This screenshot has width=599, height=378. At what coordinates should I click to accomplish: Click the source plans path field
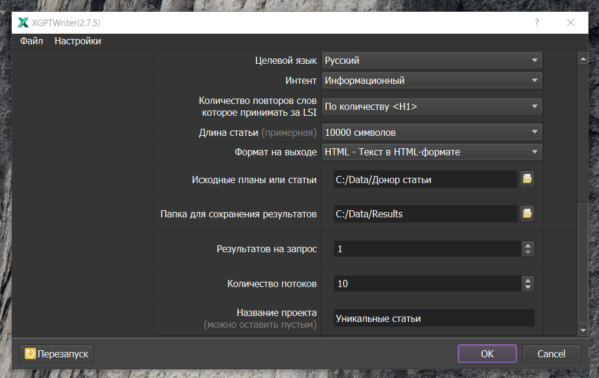click(x=425, y=179)
